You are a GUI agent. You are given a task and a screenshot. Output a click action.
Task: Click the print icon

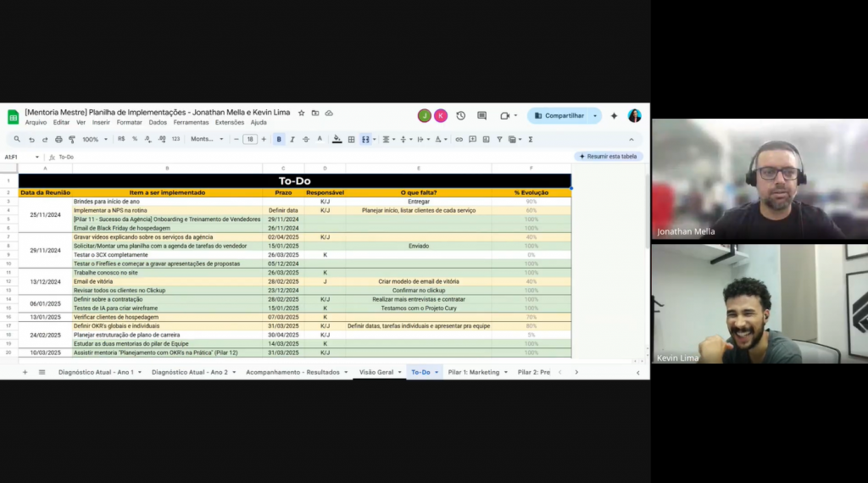pos(58,139)
